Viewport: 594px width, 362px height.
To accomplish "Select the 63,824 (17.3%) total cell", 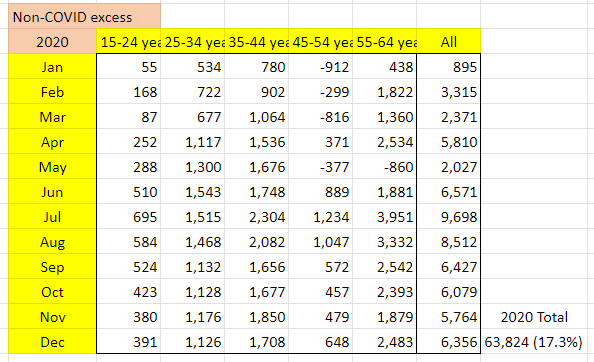I will point(534,342).
